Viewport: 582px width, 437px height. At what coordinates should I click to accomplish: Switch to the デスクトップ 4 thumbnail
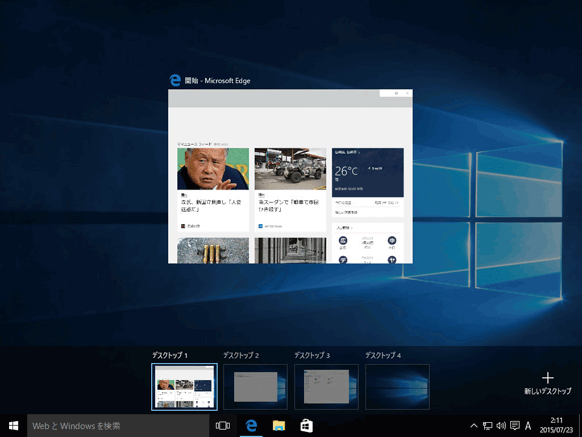click(x=398, y=387)
